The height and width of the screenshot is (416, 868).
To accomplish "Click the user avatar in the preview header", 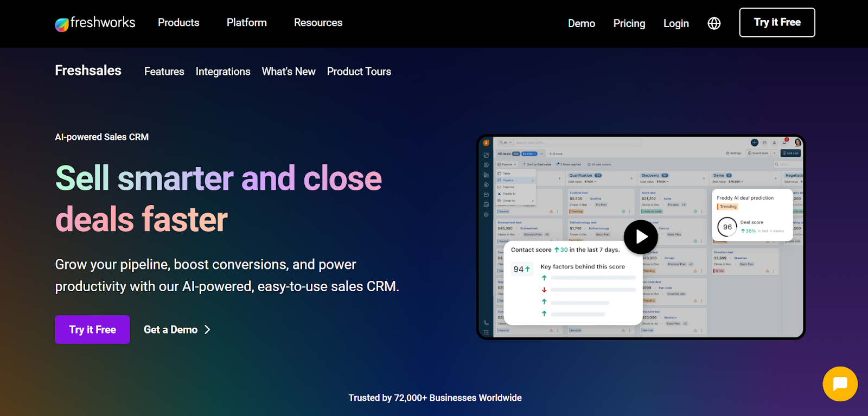I will (x=798, y=143).
